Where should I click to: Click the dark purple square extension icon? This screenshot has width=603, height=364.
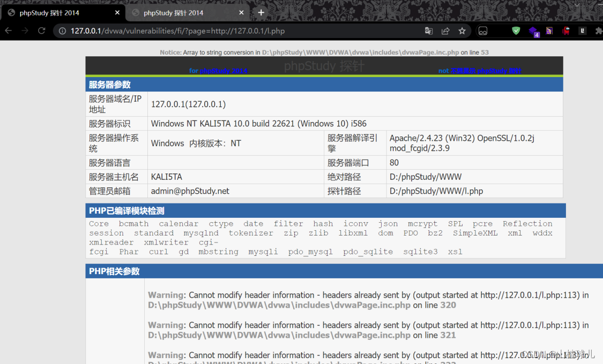549,31
